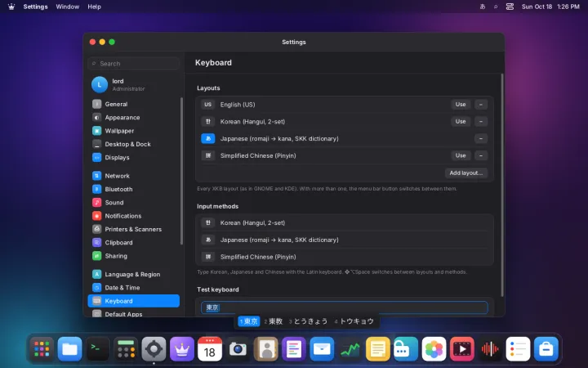Open Sharing settings

[x=133, y=256]
